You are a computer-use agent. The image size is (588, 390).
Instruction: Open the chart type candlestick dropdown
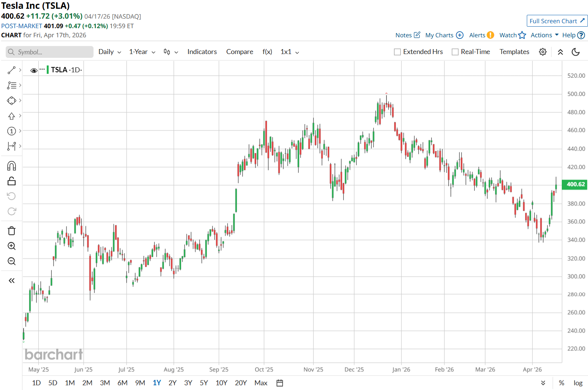coord(171,52)
